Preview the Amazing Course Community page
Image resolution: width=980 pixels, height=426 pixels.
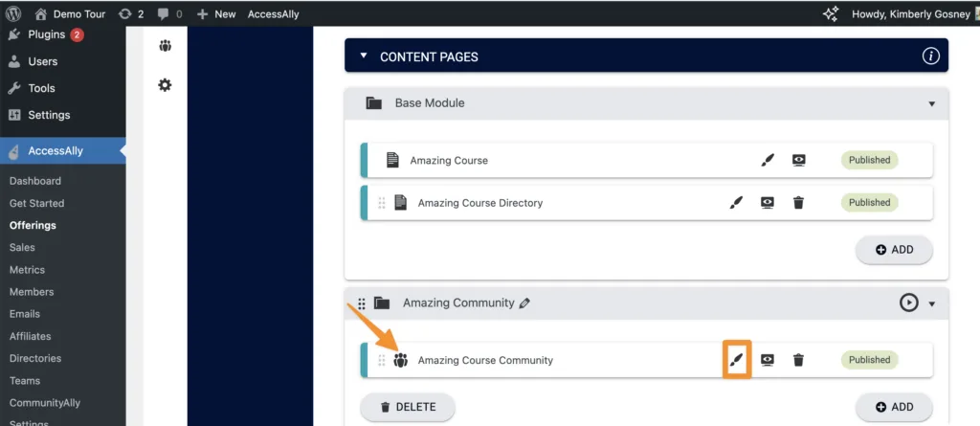pos(768,360)
